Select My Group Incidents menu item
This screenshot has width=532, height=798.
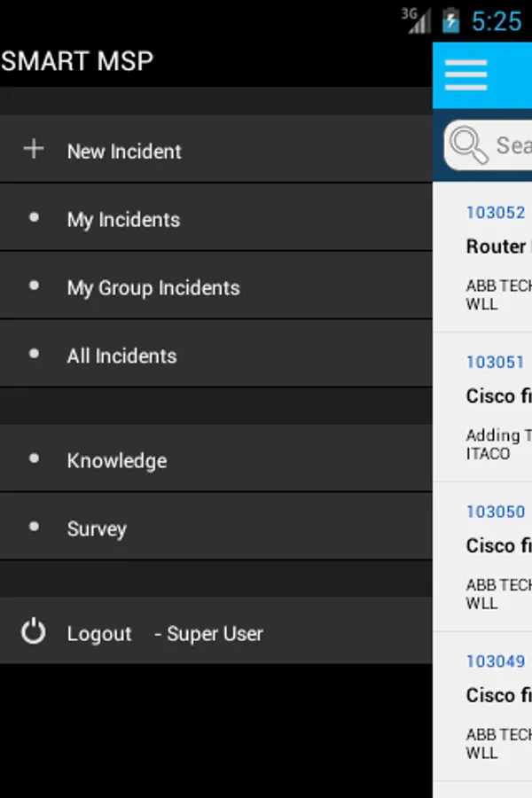(153, 288)
